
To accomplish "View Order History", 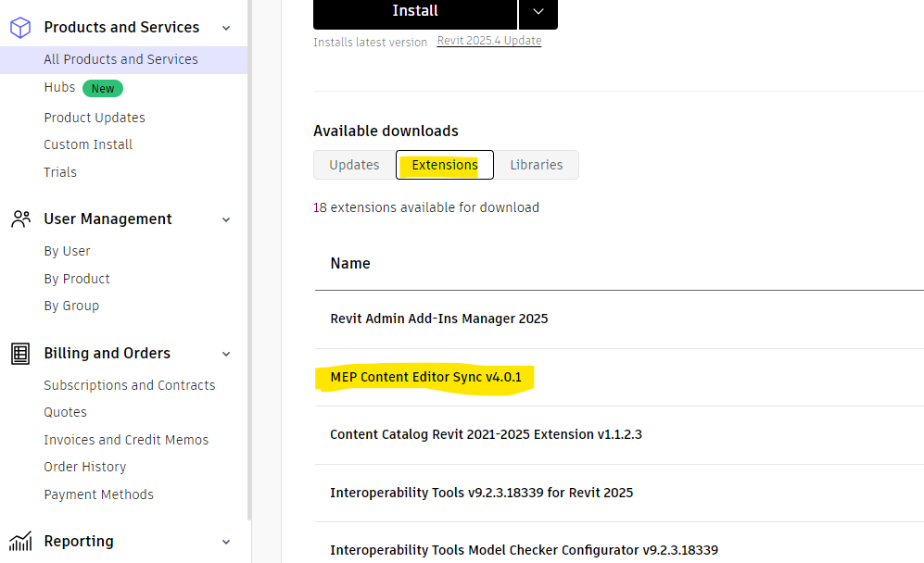I will (84, 467).
